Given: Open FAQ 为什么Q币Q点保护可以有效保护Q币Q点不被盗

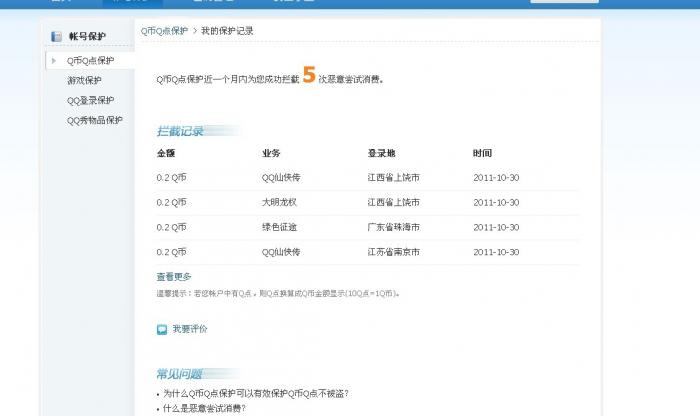Looking at the screenshot, I should pos(255,393).
